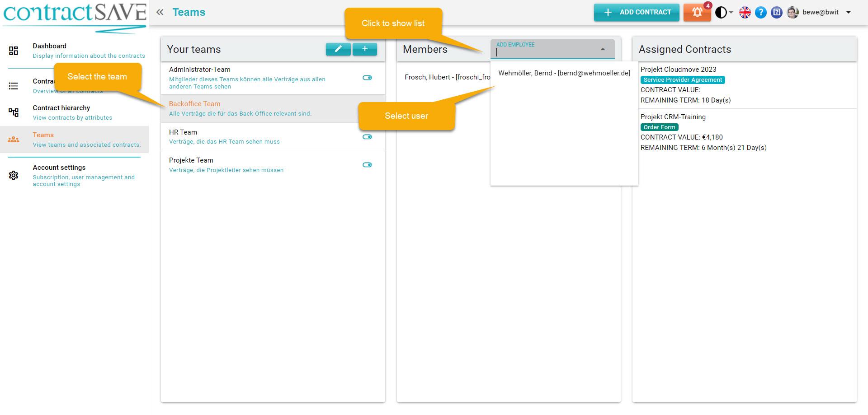Click the plus icon to add team
868x415 pixels.
point(364,49)
